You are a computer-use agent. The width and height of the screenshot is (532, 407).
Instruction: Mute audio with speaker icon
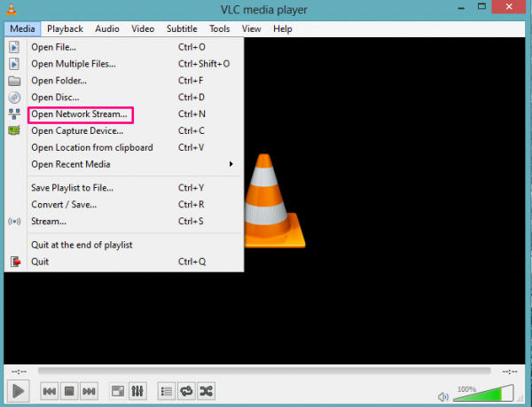(x=443, y=396)
